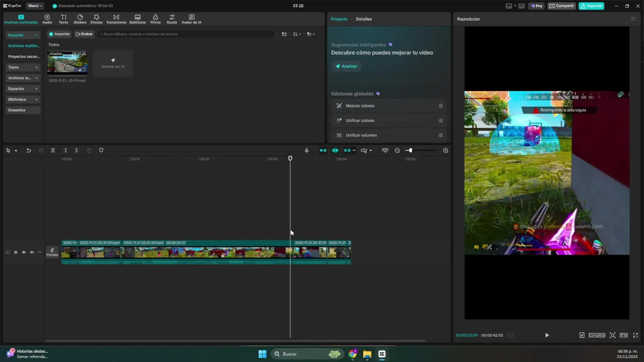Play the preview in the player

(x=547, y=335)
